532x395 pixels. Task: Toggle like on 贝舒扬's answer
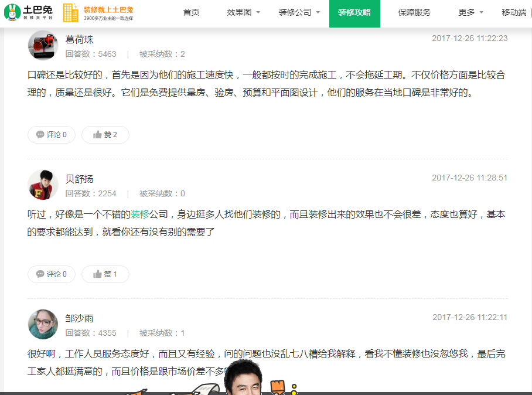pos(105,274)
